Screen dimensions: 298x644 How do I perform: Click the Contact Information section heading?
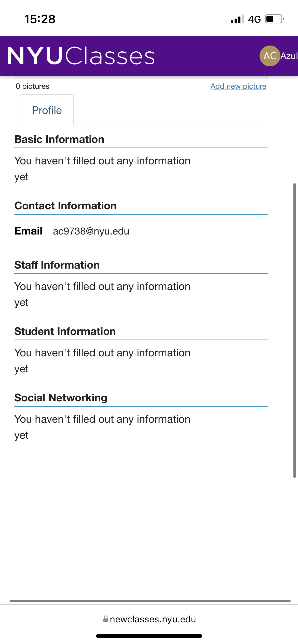65,206
